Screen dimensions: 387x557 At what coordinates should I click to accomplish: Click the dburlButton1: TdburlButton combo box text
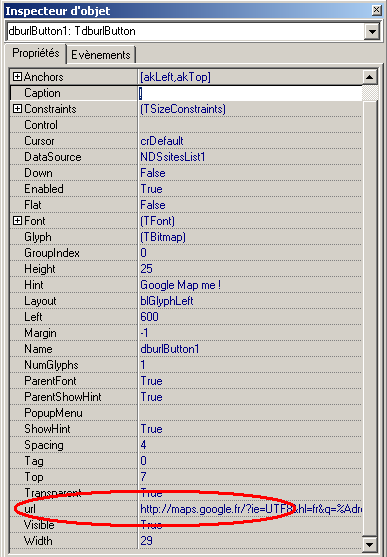(72, 31)
